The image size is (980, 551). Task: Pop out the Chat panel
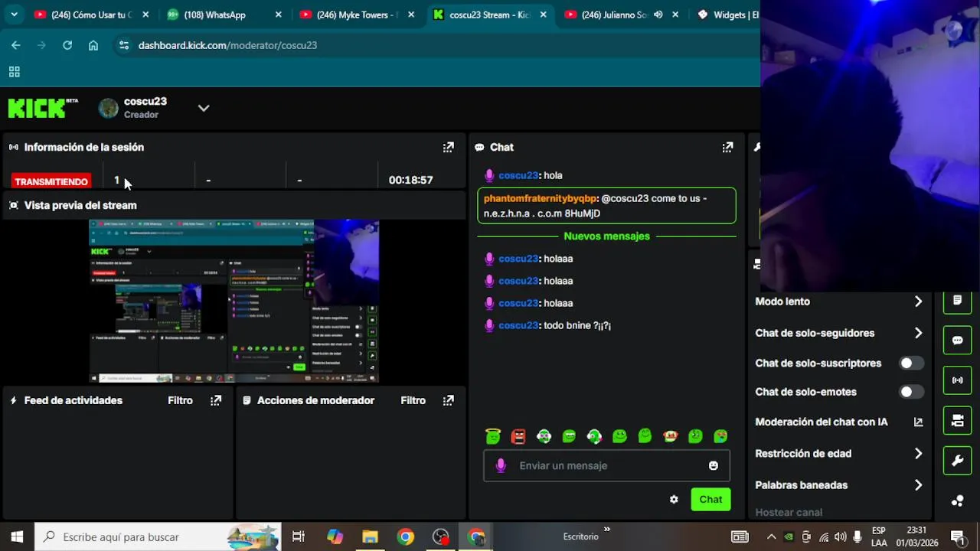pyautogui.click(x=727, y=147)
